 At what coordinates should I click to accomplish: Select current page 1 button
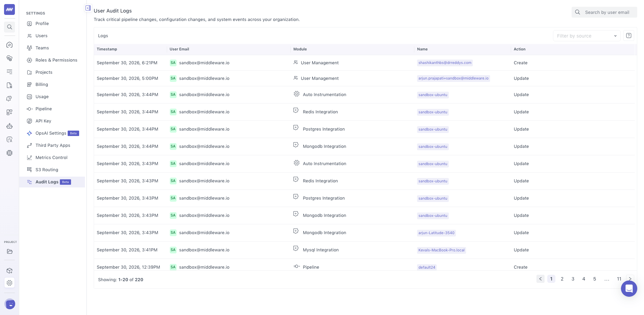551,279
